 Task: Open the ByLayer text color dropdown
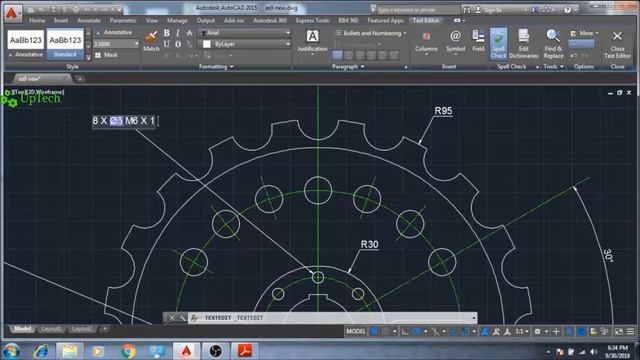(288, 44)
